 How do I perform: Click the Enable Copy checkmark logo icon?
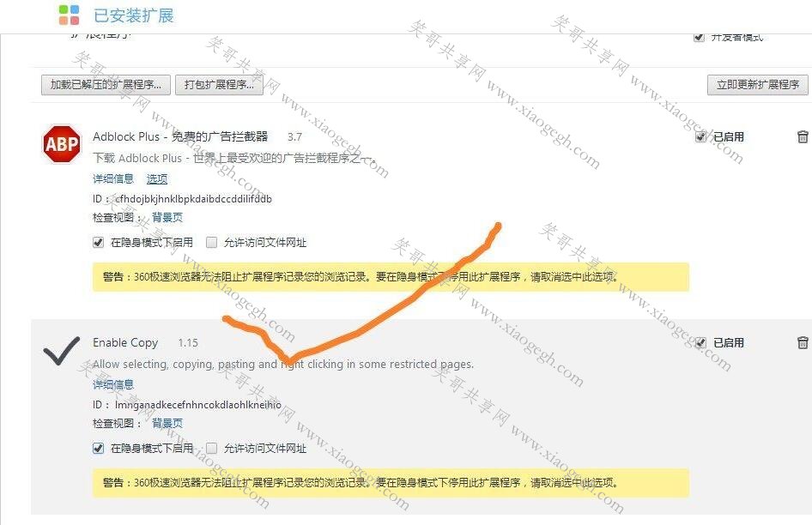(62, 351)
